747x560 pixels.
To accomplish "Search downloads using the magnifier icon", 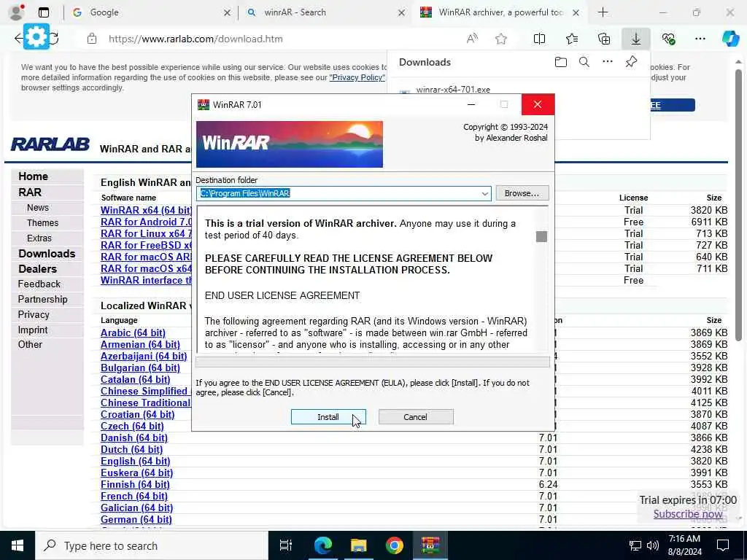I will click(584, 62).
